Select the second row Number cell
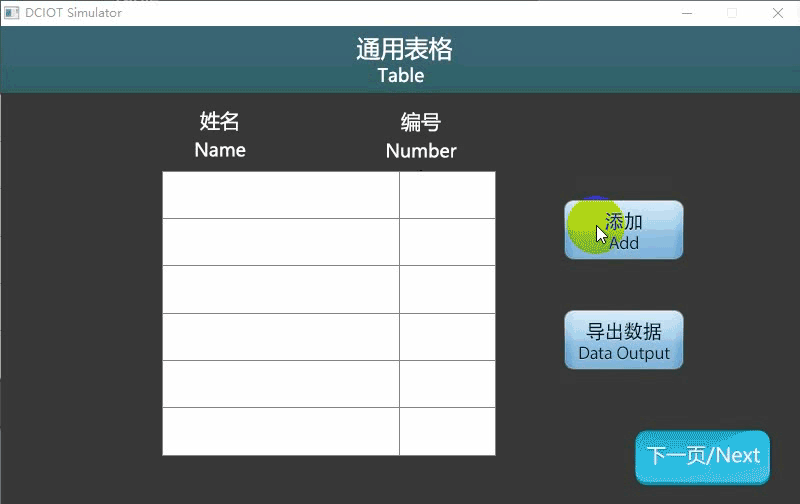Image resolution: width=800 pixels, height=504 pixels. pyautogui.click(x=447, y=242)
